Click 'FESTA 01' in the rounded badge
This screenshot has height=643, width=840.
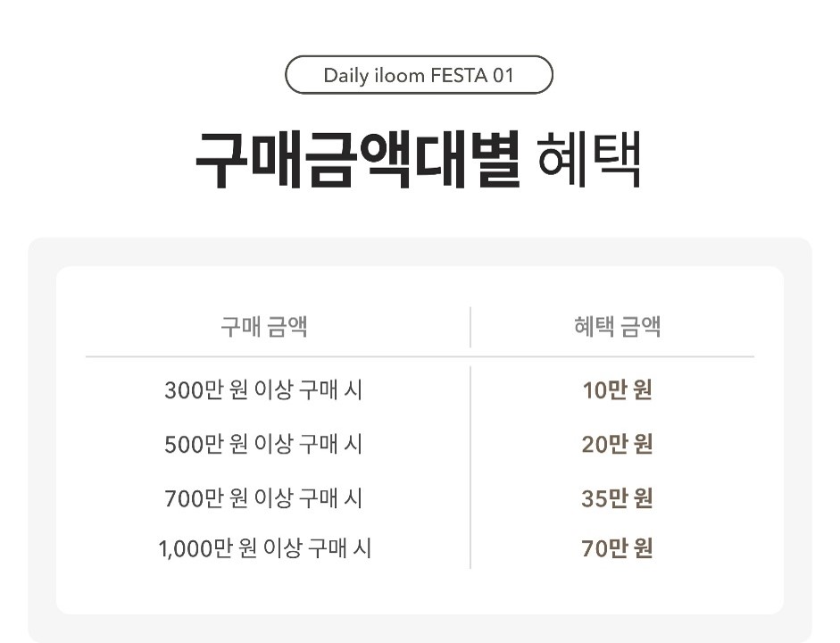[x=472, y=75]
